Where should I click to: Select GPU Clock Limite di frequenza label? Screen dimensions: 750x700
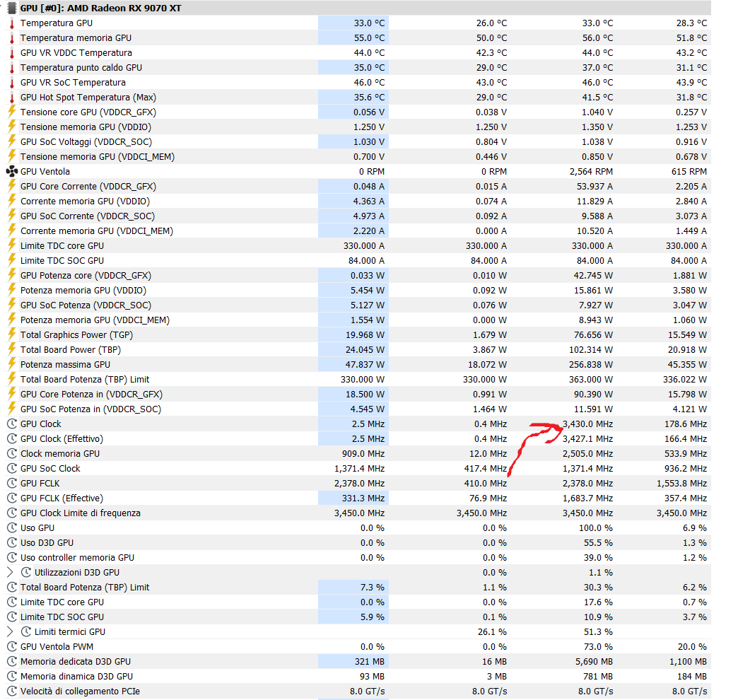pyautogui.click(x=81, y=513)
